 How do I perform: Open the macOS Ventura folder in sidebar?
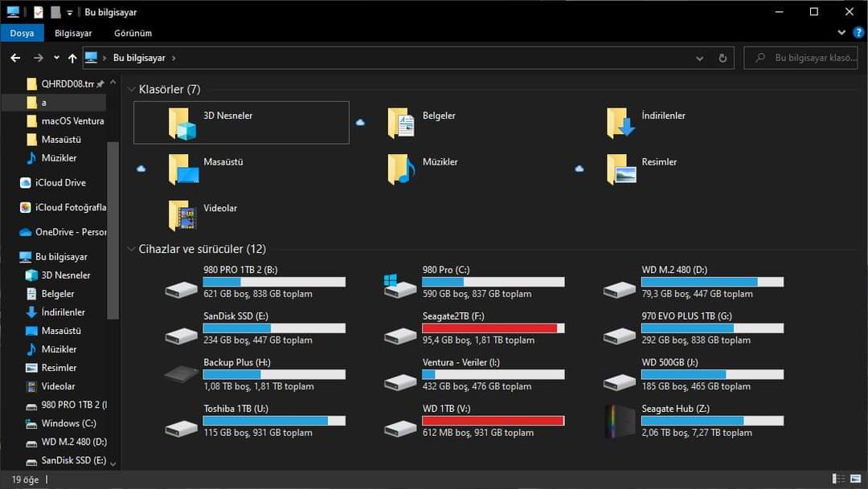coord(65,120)
